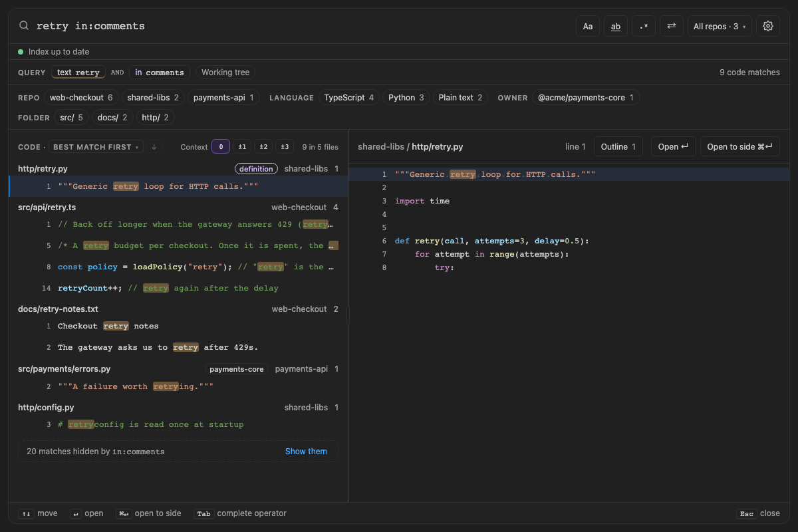Filter by owner @acme/payments-core
This screenshot has width=798, height=532.
pos(586,98)
